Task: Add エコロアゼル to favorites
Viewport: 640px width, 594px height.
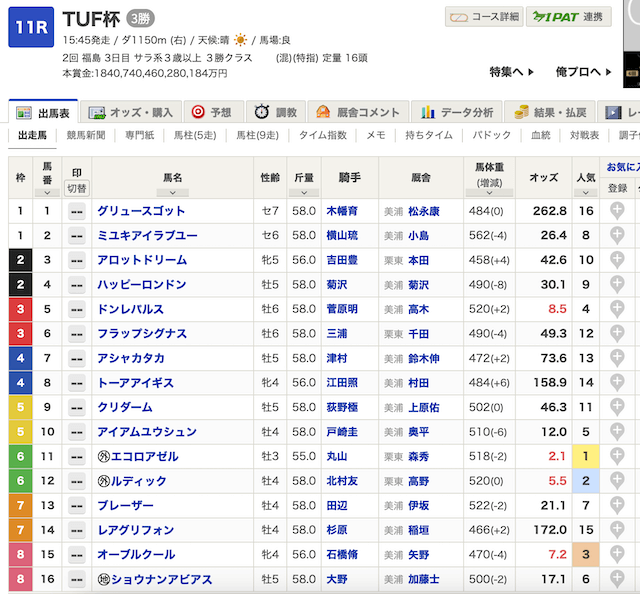Action: point(617,456)
